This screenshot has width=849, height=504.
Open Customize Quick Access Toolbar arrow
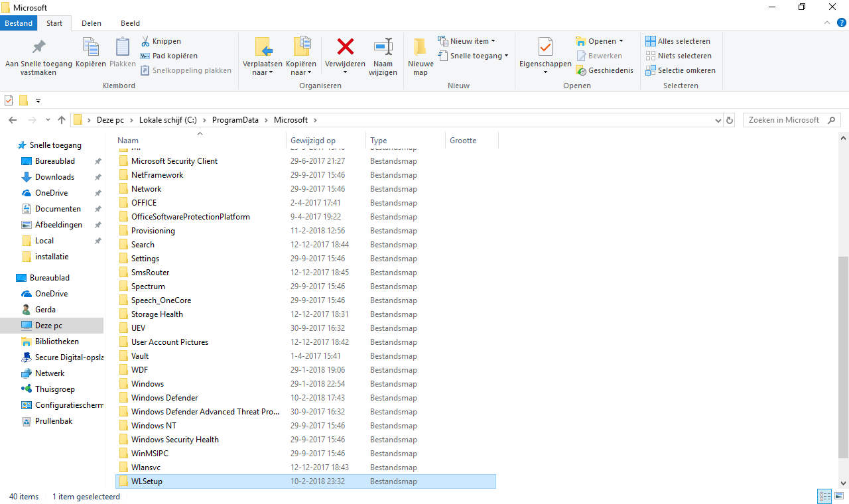coord(38,101)
